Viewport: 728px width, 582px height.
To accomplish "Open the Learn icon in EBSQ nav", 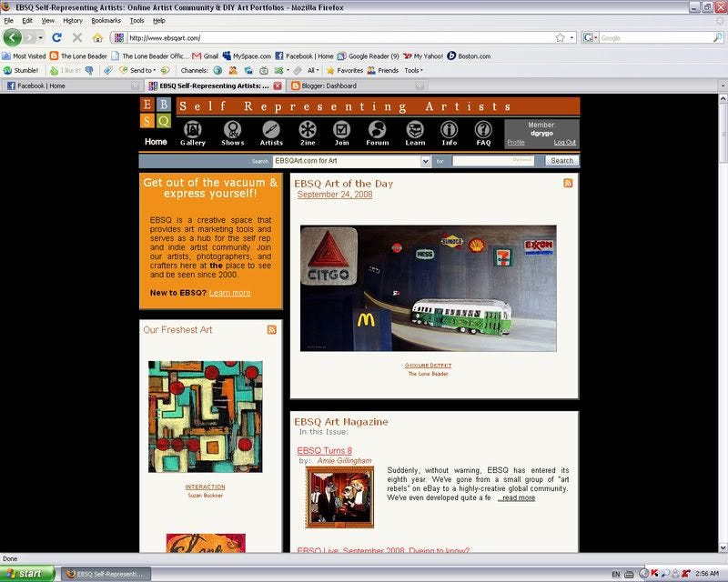I will pyautogui.click(x=415, y=133).
